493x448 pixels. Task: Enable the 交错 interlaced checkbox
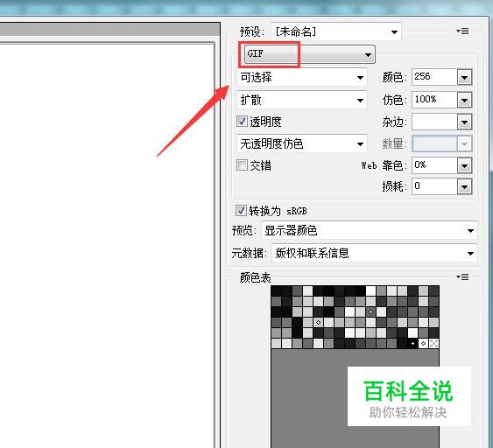click(x=242, y=164)
